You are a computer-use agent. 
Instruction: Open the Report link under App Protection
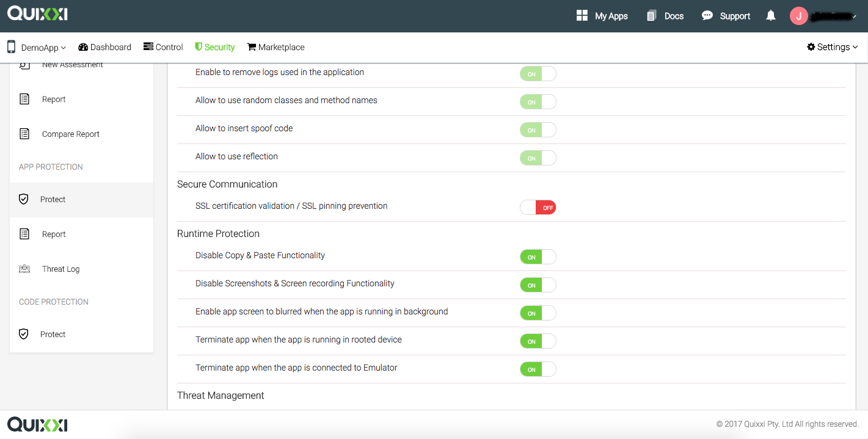tap(54, 234)
